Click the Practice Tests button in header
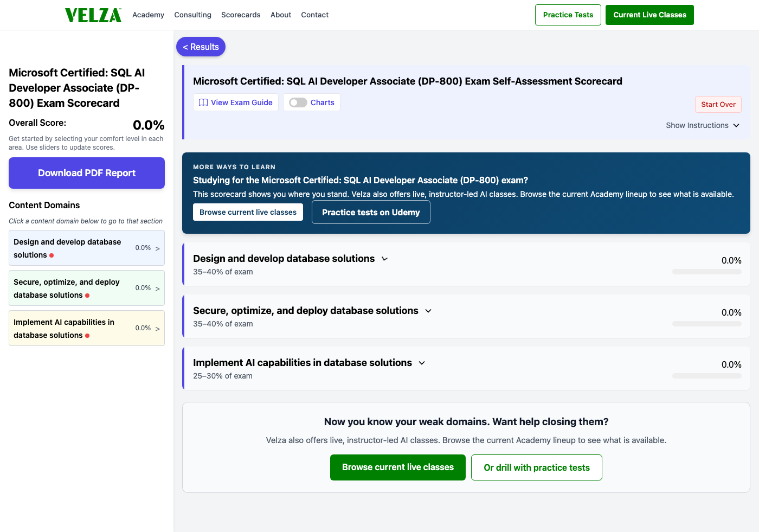 coord(568,15)
